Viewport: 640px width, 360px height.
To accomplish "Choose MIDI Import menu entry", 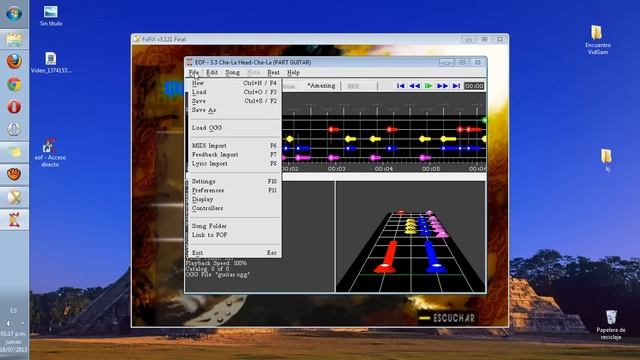I will click(x=233, y=146).
